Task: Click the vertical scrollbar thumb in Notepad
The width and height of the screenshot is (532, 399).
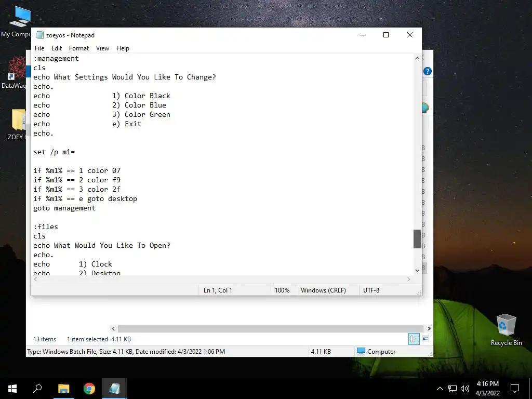Action: 417,239
